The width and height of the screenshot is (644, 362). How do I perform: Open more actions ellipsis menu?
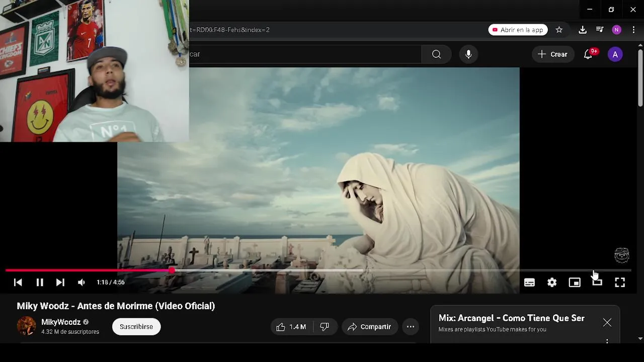tap(411, 327)
